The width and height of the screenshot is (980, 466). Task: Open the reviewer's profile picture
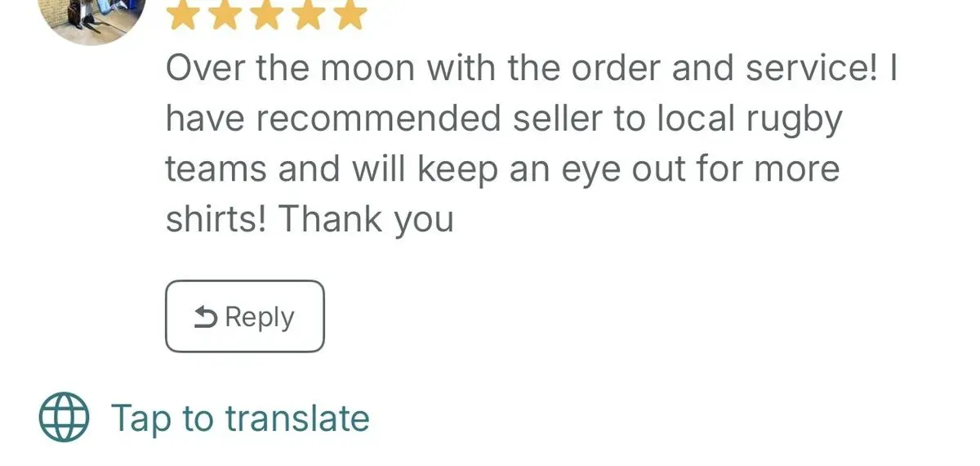[x=92, y=15]
